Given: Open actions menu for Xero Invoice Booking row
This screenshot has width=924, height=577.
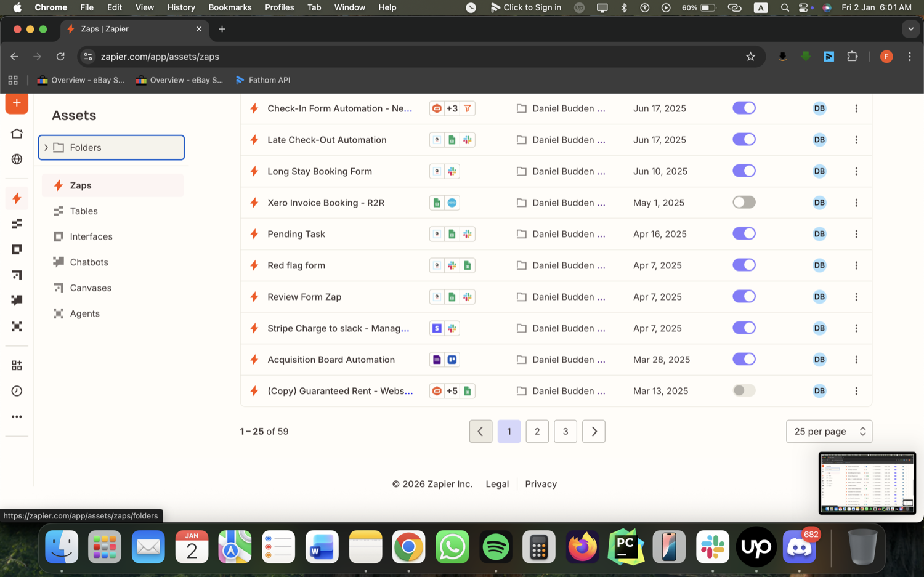Looking at the screenshot, I should pyautogui.click(x=856, y=203).
